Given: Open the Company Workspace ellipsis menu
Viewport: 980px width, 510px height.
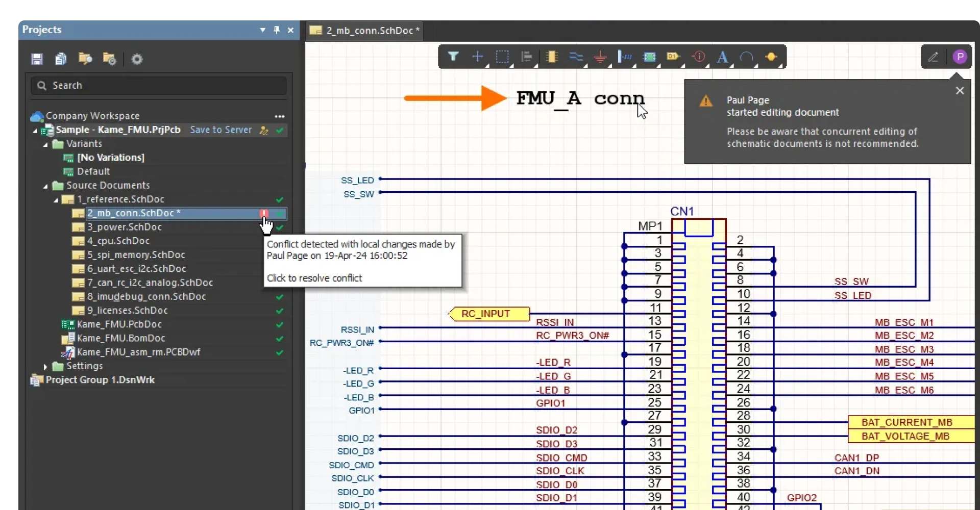Looking at the screenshot, I should tap(279, 116).
